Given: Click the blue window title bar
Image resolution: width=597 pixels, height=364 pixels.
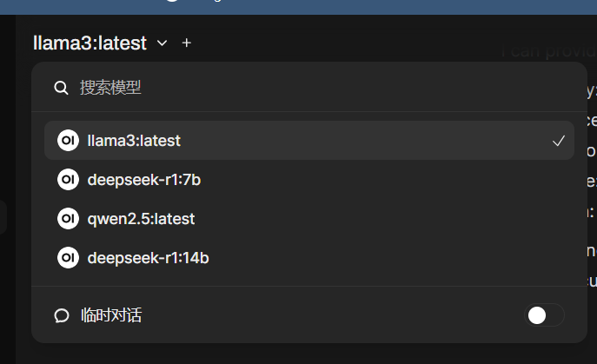Looking at the screenshot, I should [348, 6].
